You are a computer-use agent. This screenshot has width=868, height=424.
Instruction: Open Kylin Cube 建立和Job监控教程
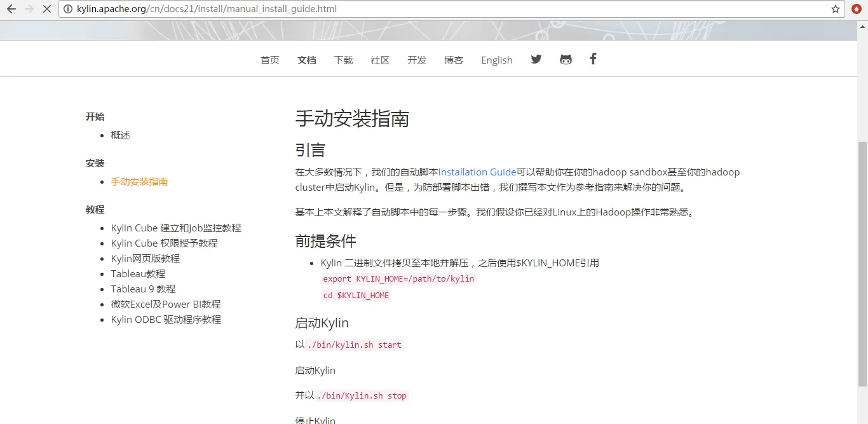point(176,228)
